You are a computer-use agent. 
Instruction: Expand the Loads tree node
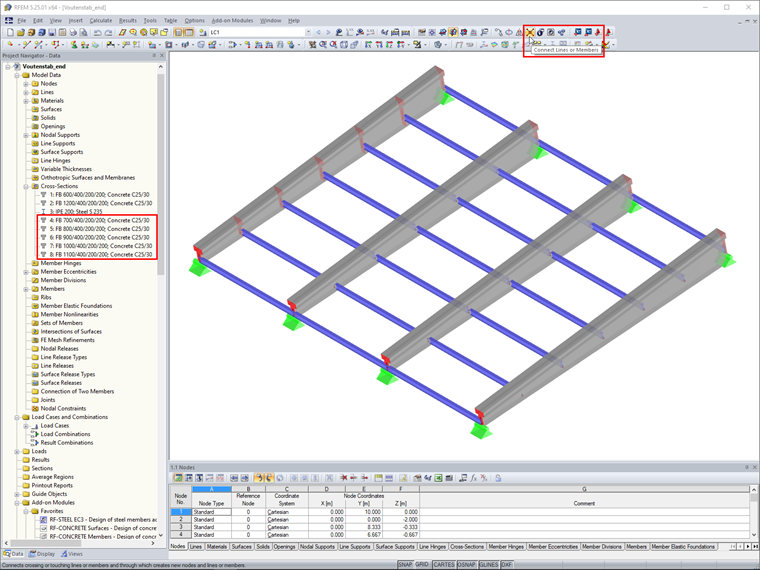tap(17, 451)
